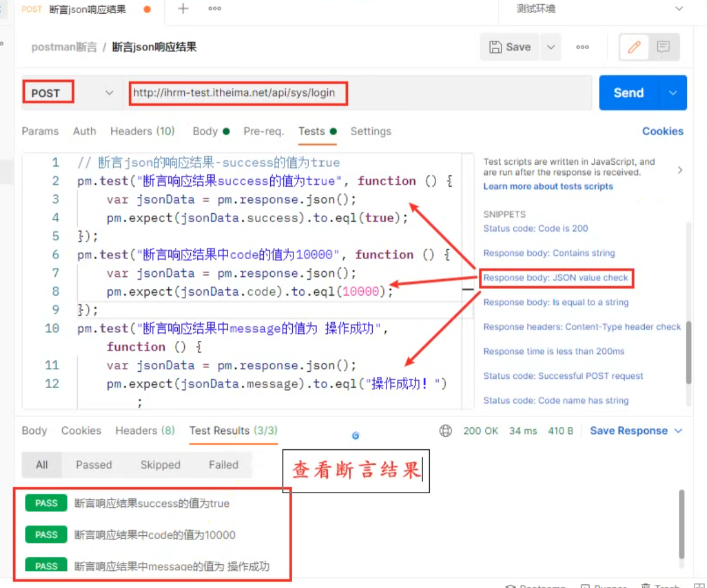Insert the Status code: Code is 200 snippet
Image resolution: width=707 pixels, height=588 pixels.
pyautogui.click(x=535, y=229)
